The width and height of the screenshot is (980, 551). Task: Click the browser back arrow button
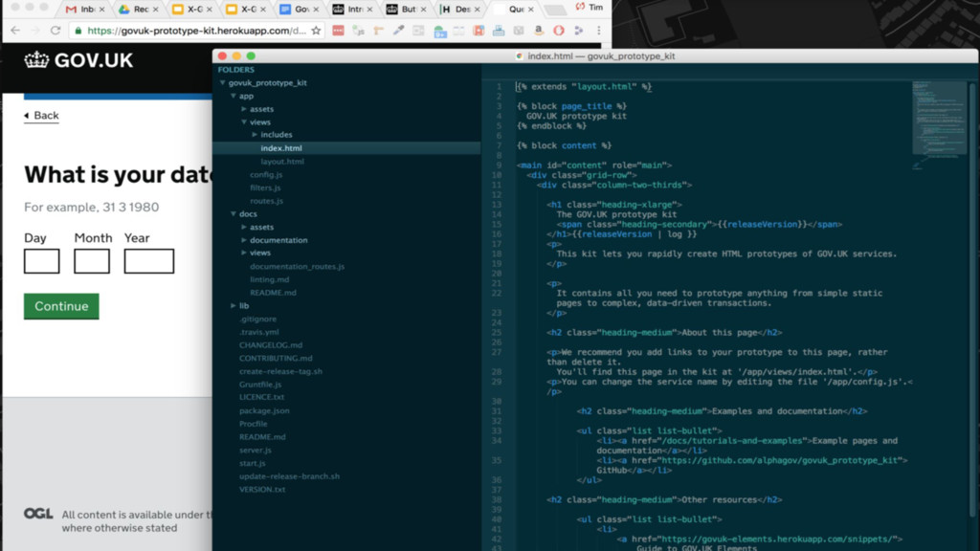tap(15, 30)
